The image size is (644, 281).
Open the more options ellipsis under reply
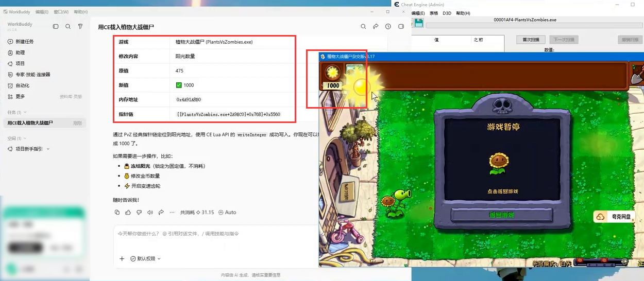pos(172,212)
